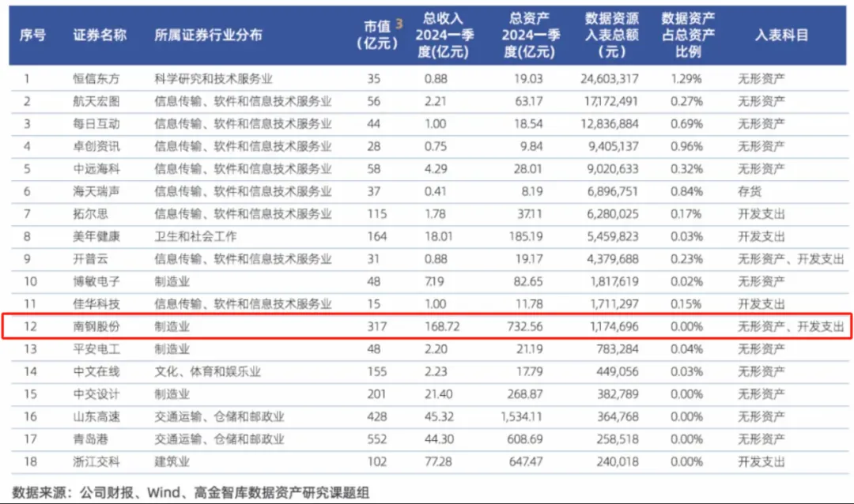854x504 pixels.
Task: Select the company name 平安电工
Action: point(96,349)
